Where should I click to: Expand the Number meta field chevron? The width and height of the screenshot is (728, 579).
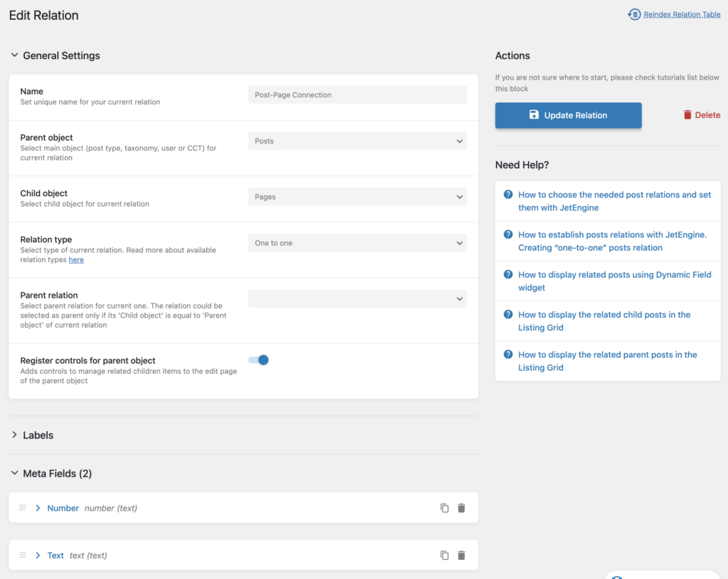point(36,507)
